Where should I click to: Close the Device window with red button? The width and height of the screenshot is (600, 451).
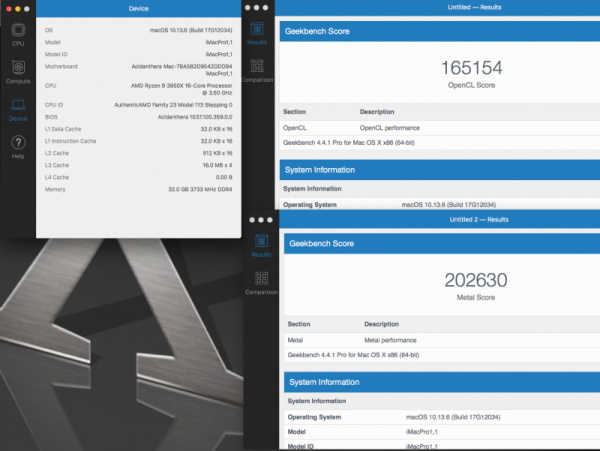tap(9, 8)
